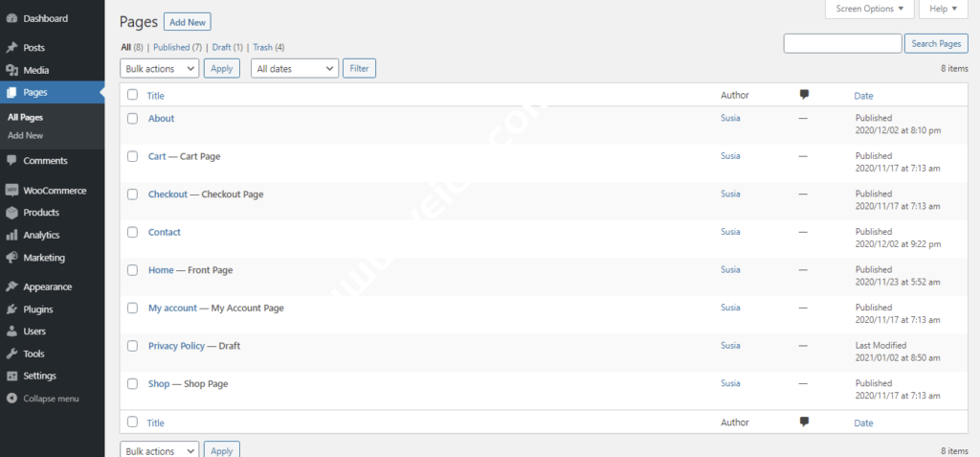980x457 pixels.
Task: Sort by comments icon in table header
Action: click(x=804, y=95)
